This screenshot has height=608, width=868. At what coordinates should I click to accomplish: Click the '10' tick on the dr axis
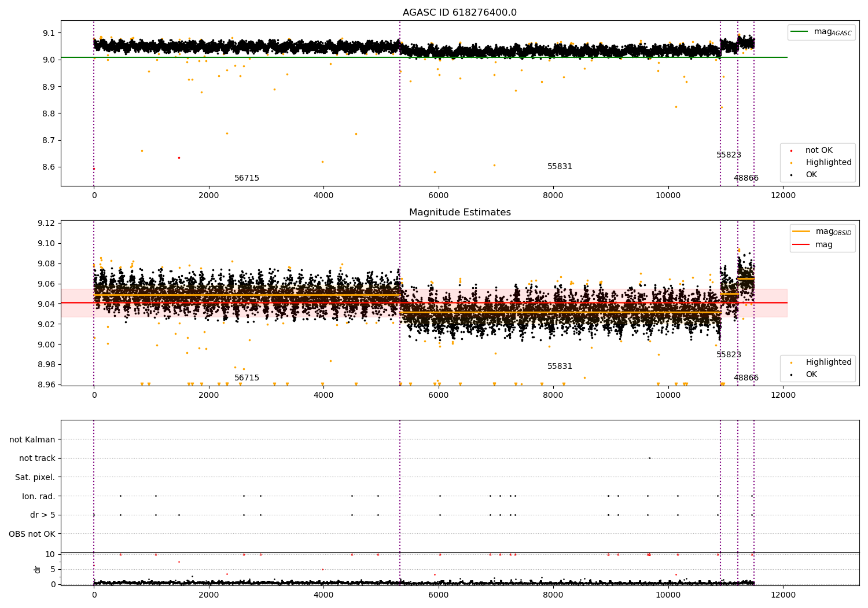click(50, 554)
